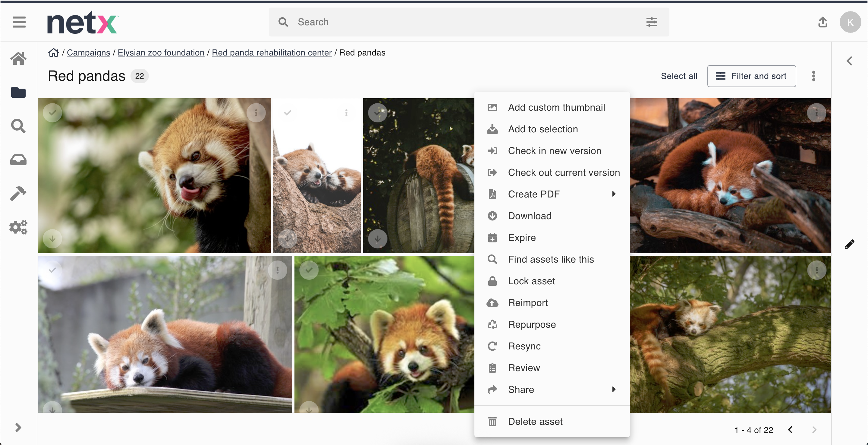Click the upload icon in header

(x=822, y=22)
